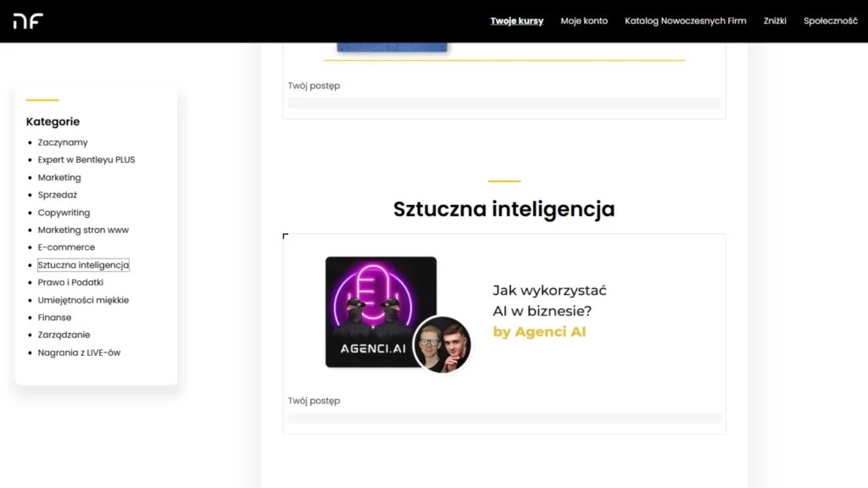Image resolution: width=868 pixels, height=488 pixels.
Task: Open Umiejętności miękkie category
Action: (x=83, y=300)
